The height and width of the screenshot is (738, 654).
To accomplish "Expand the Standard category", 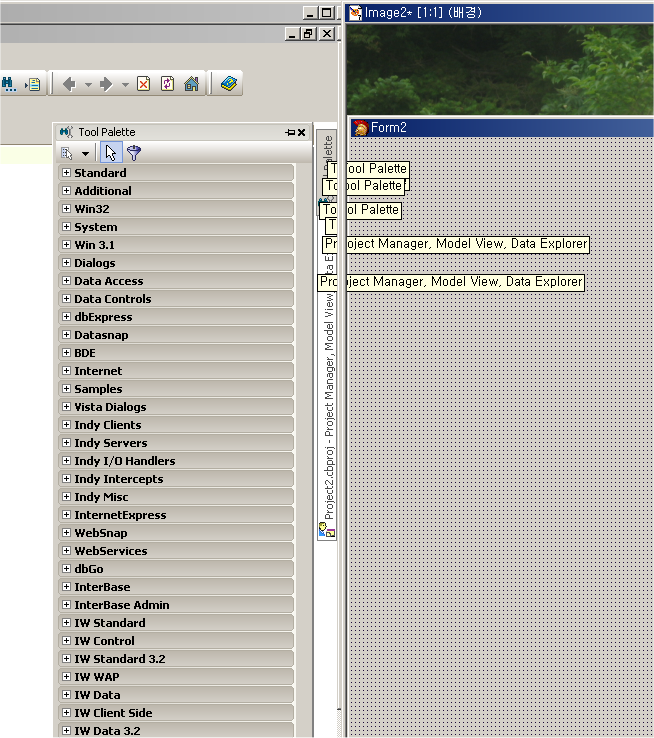I will click(x=67, y=173).
